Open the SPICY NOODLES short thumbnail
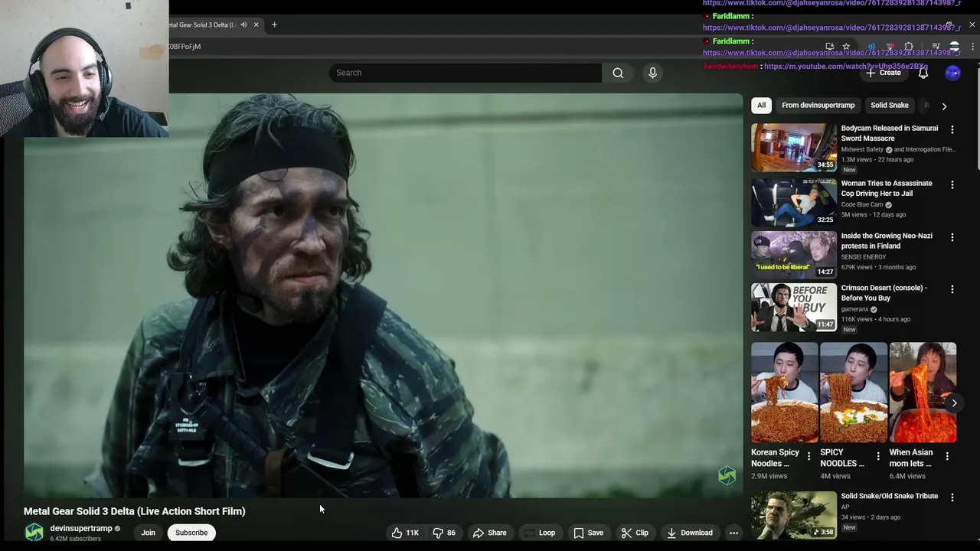Viewport: 980px width, 551px height. click(853, 392)
